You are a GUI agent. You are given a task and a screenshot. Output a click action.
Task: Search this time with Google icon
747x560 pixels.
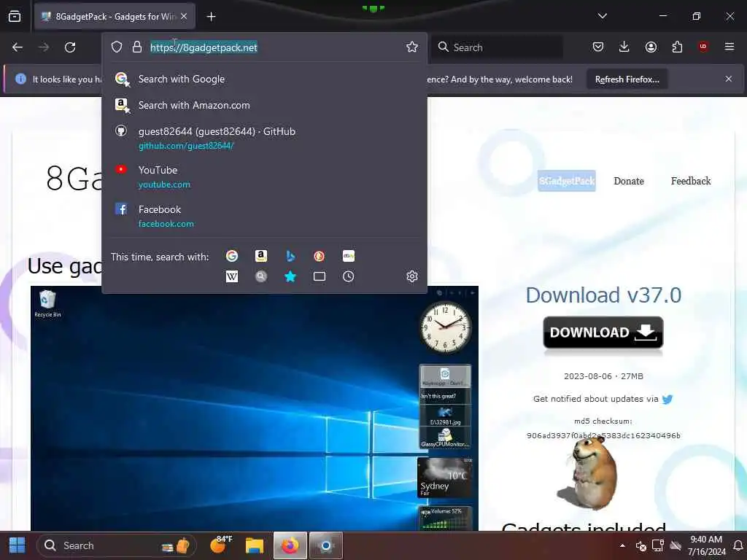pyautogui.click(x=232, y=256)
